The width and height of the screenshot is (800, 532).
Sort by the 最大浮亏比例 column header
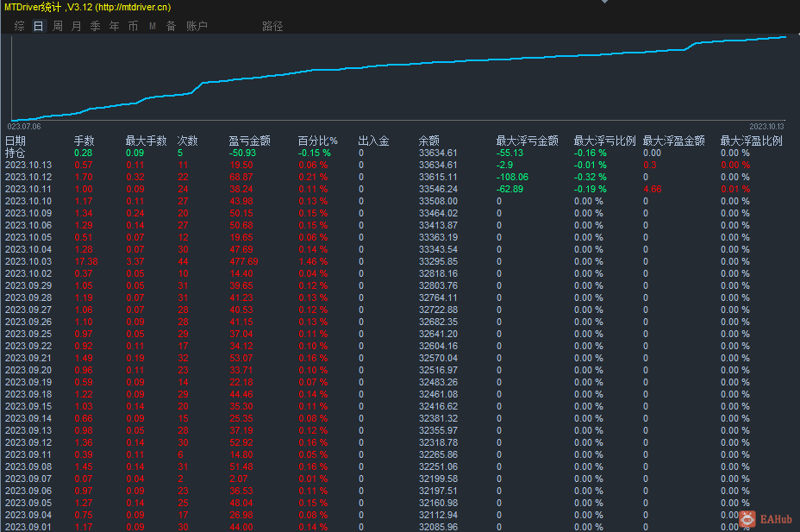coord(604,141)
